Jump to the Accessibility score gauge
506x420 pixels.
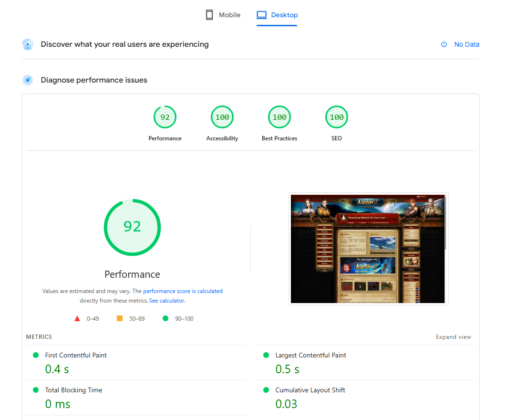click(x=222, y=117)
